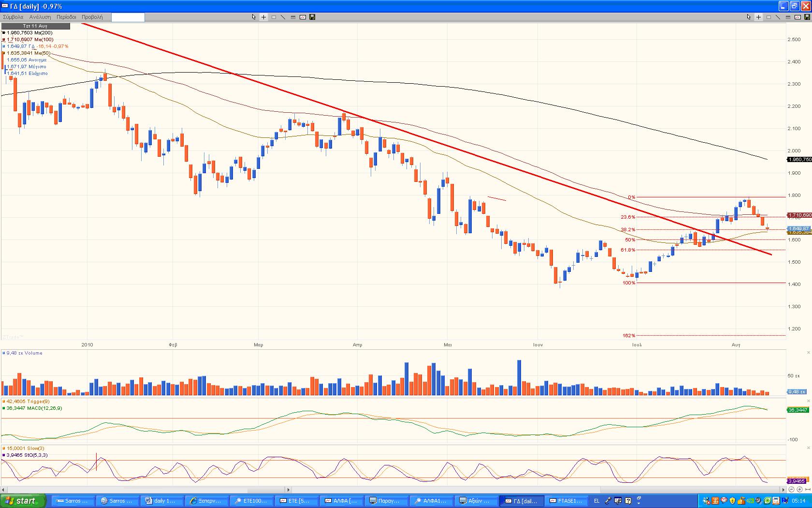Zoom out the chart with the minus button
Viewport: 812px width, 508px height.
[792, 490]
